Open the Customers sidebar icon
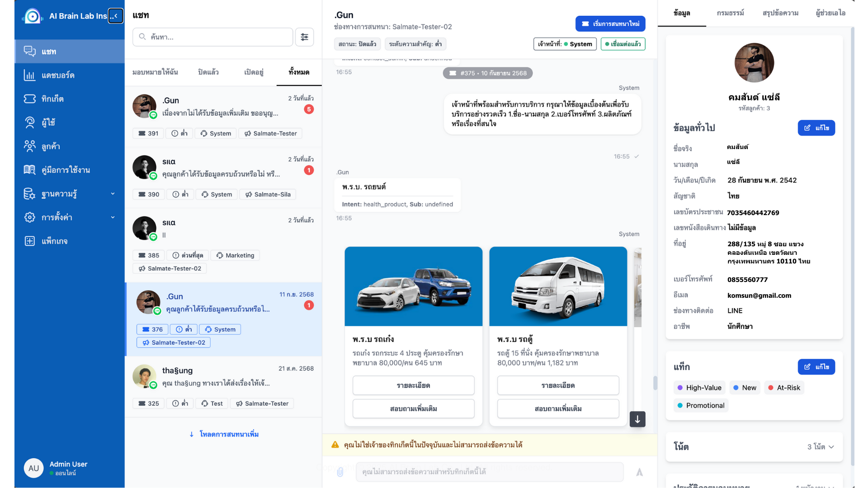Viewport: 868px width, 488px height. click(30, 146)
